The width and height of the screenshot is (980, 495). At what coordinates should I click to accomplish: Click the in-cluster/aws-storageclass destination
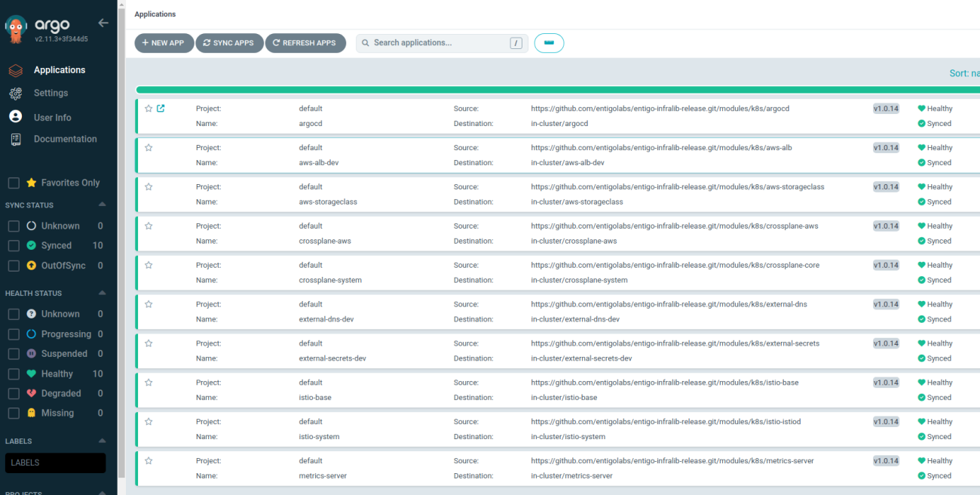[x=577, y=202]
